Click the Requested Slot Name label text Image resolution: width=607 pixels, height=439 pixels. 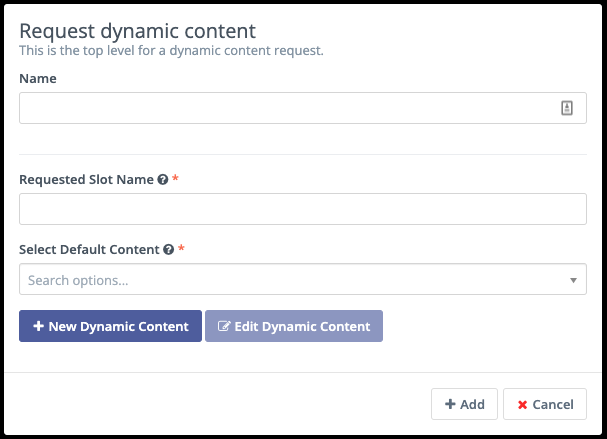86,180
